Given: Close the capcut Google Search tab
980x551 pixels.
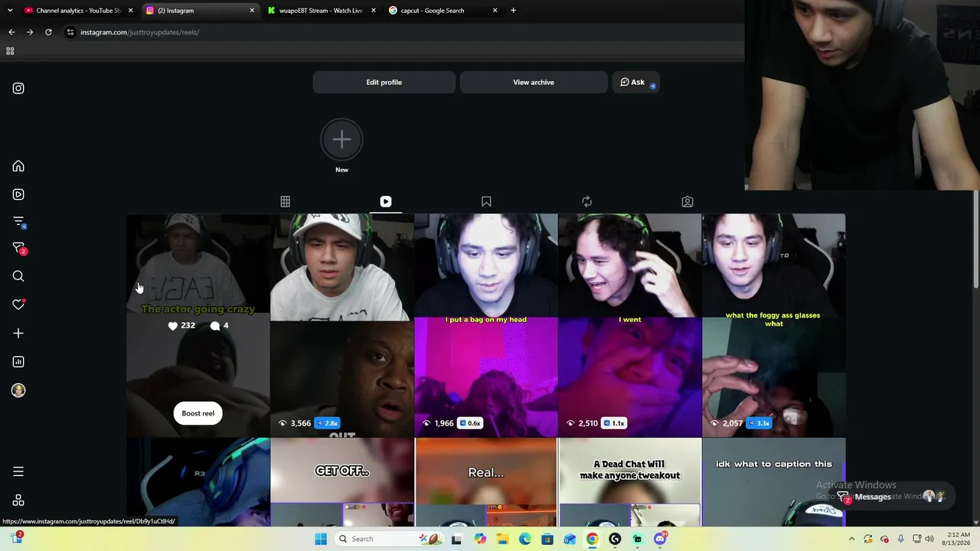Looking at the screenshot, I should click(x=495, y=11).
